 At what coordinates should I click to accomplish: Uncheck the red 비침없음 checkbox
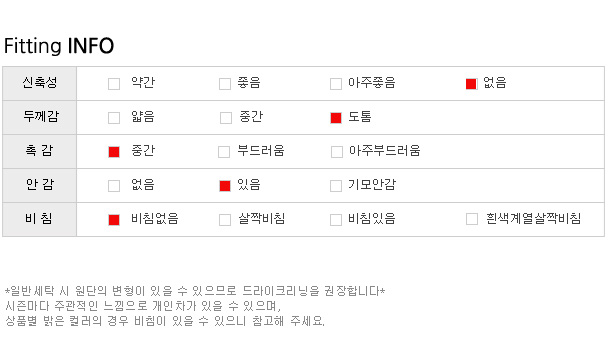[x=114, y=220]
